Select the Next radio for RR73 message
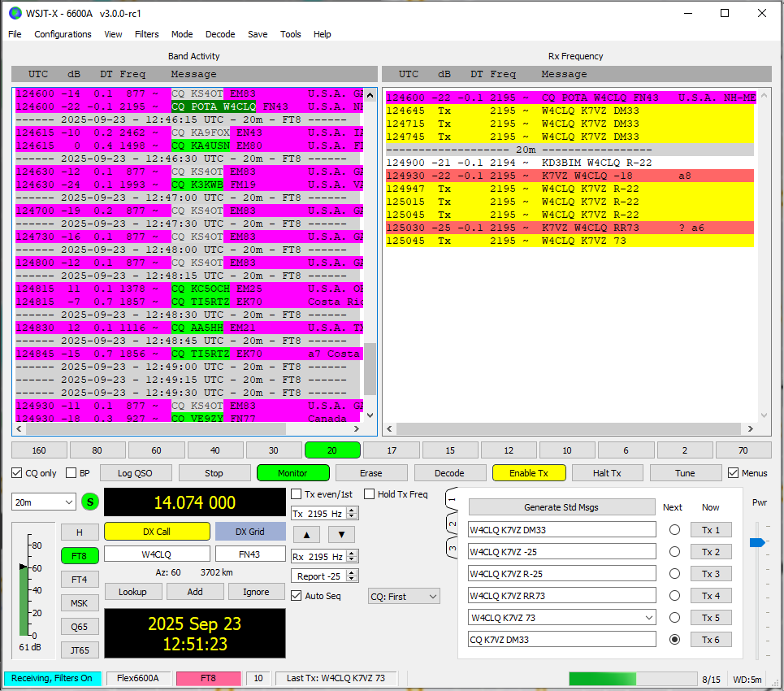This screenshot has height=691, width=784. pos(674,596)
